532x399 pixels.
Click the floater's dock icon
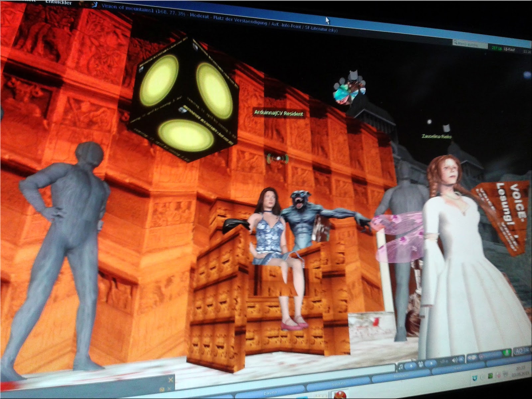coord(162,389)
